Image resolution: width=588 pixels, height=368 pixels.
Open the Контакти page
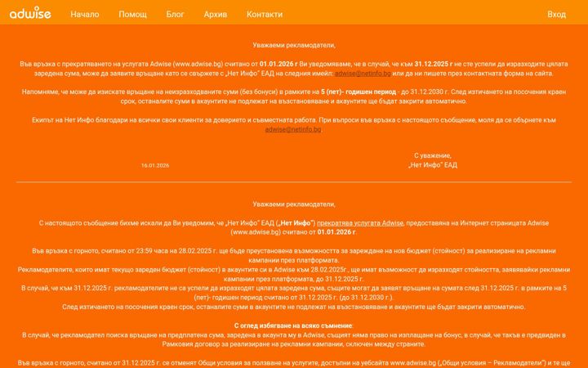tap(265, 14)
